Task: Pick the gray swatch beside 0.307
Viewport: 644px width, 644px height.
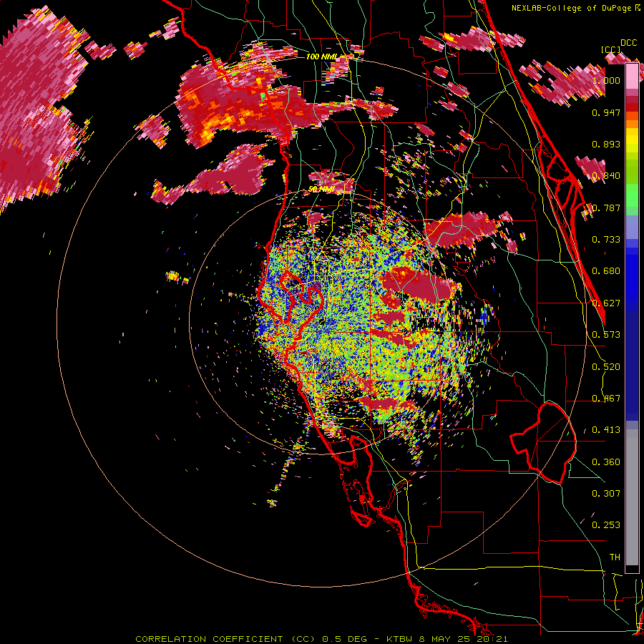Action: (x=632, y=497)
